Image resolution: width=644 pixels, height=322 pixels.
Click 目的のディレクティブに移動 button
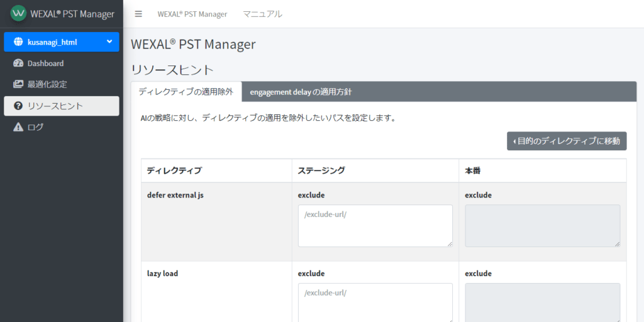[567, 141]
